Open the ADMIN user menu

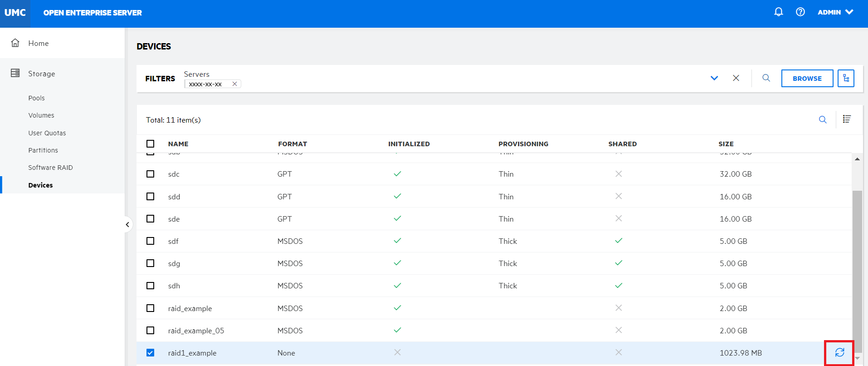(x=835, y=12)
